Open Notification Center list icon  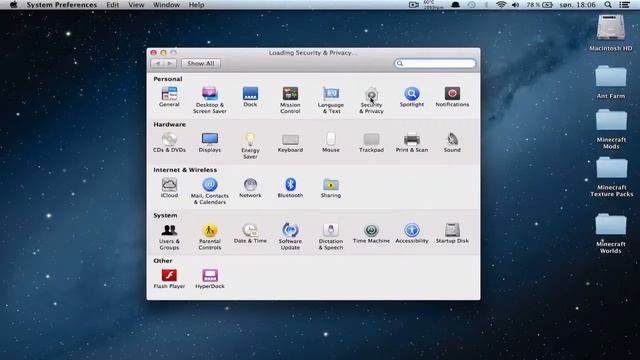tap(624, 5)
